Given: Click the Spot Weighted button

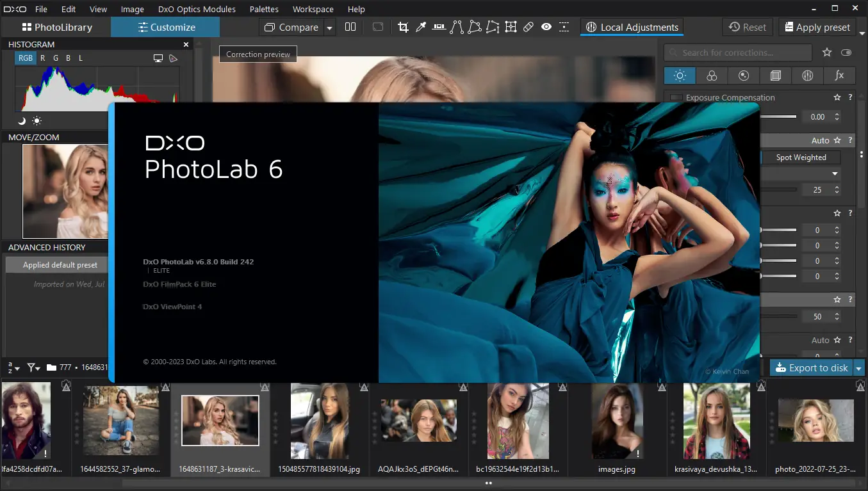Looking at the screenshot, I should click(x=801, y=157).
